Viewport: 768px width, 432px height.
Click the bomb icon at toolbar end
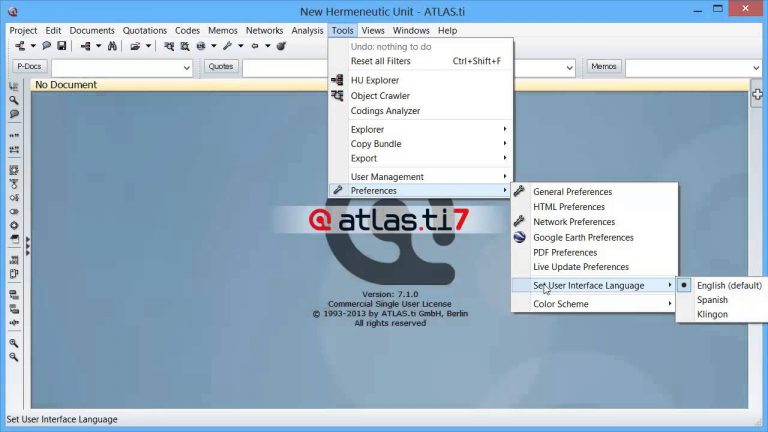click(x=281, y=46)
